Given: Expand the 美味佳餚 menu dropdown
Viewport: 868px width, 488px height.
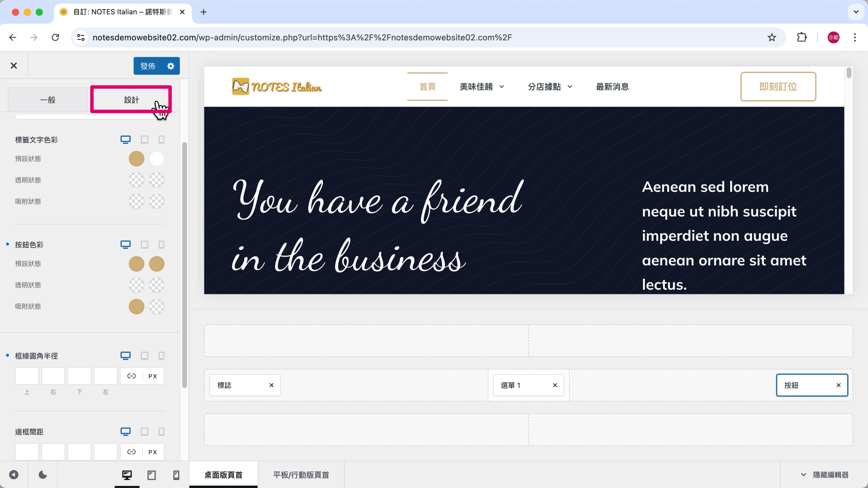Looking at the screenshot, I should pos(501,87).
